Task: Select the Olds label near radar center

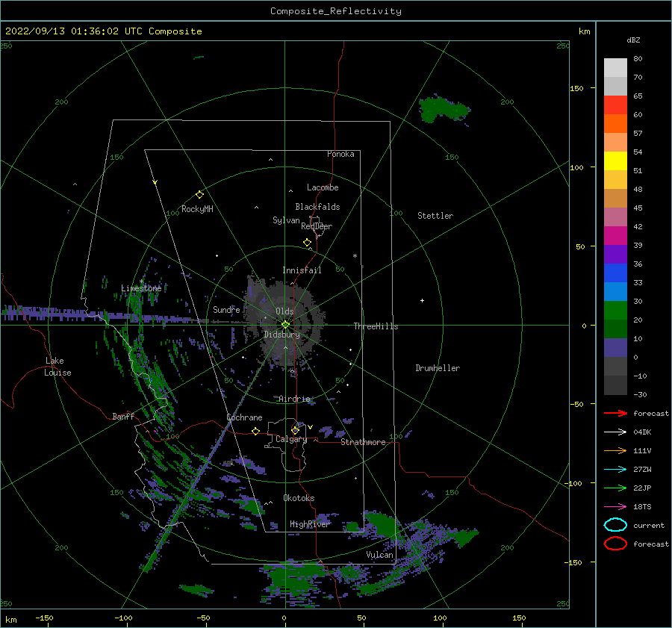Action: tap(284, 311)
